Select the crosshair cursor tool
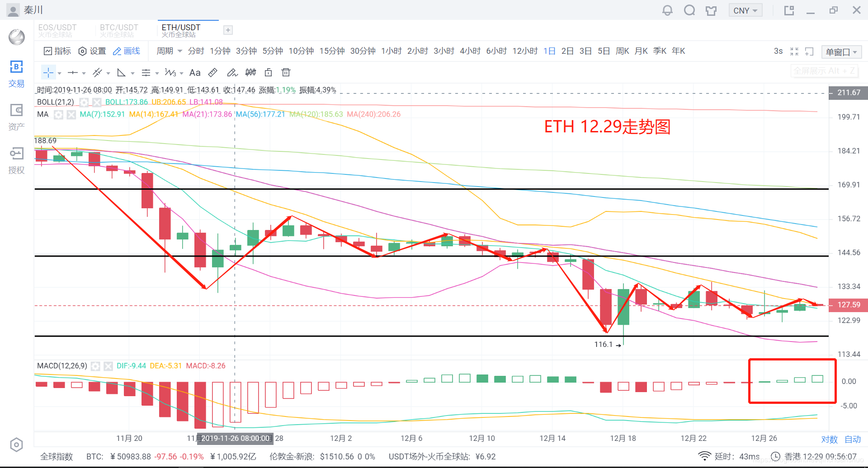 point(48,72)
